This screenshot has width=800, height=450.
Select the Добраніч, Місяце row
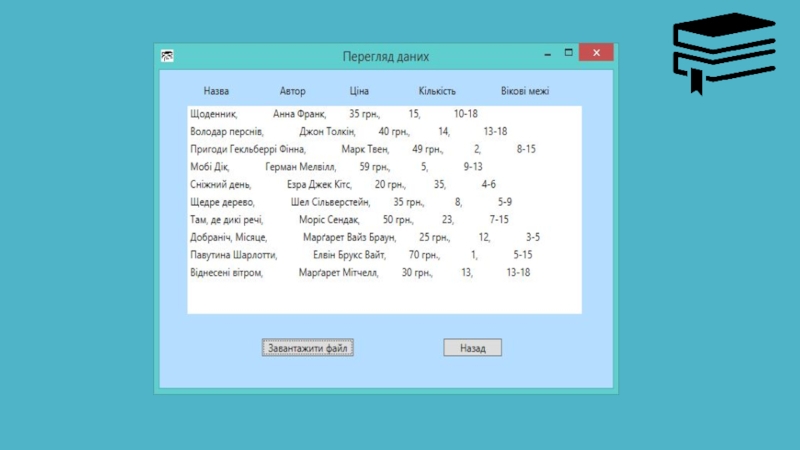pyautogui.click(x=384, y=237)
